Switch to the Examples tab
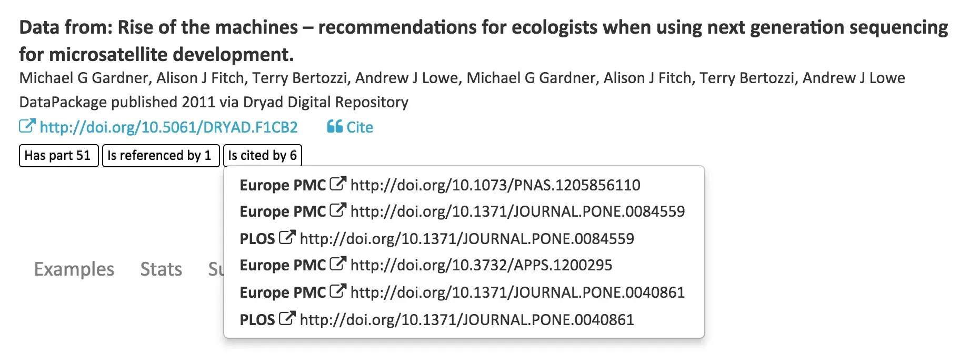Screen dimensions: 980x364 74,269
